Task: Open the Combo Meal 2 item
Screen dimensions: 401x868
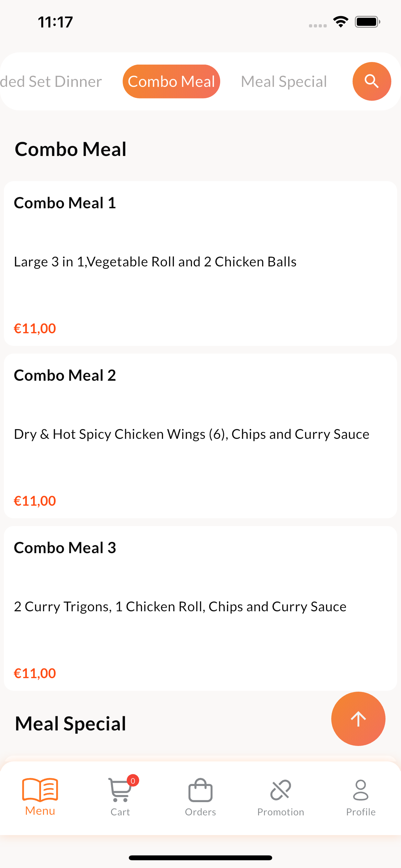Action: 200,436
